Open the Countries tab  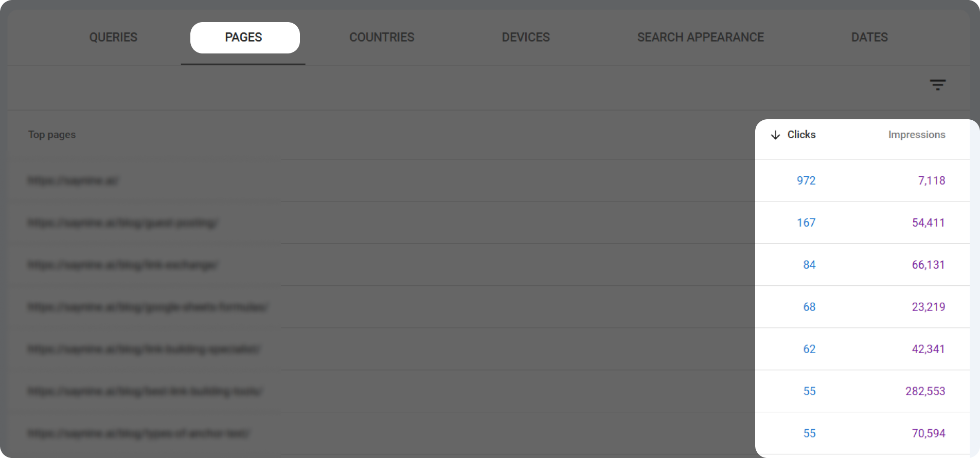tap(381, 37)
